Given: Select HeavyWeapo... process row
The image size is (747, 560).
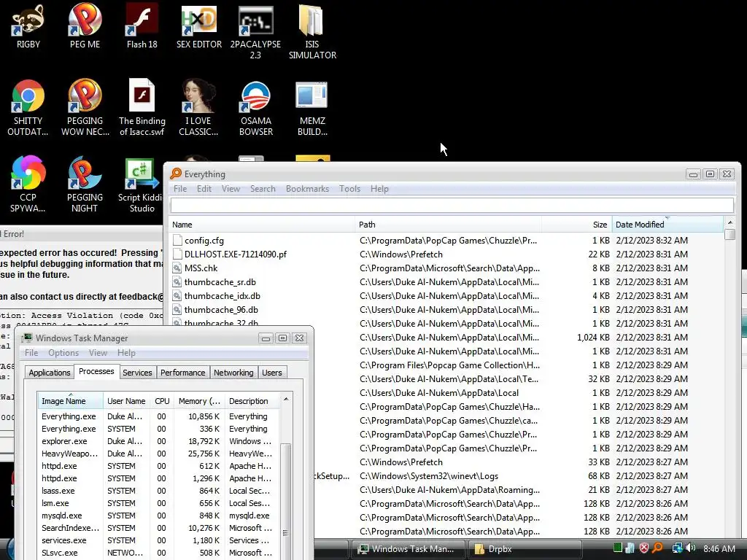Looking at the screenshot, I should (x=158, y=454).
